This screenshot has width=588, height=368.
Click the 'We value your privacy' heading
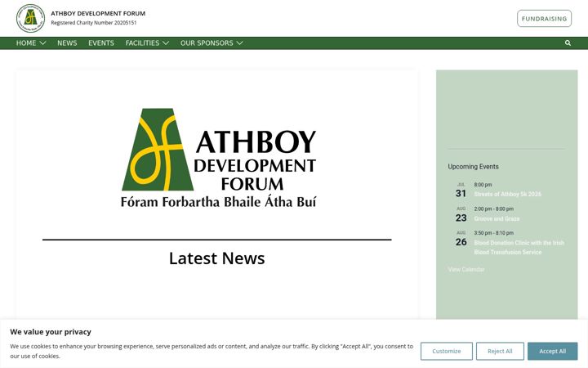pos(51,332)
